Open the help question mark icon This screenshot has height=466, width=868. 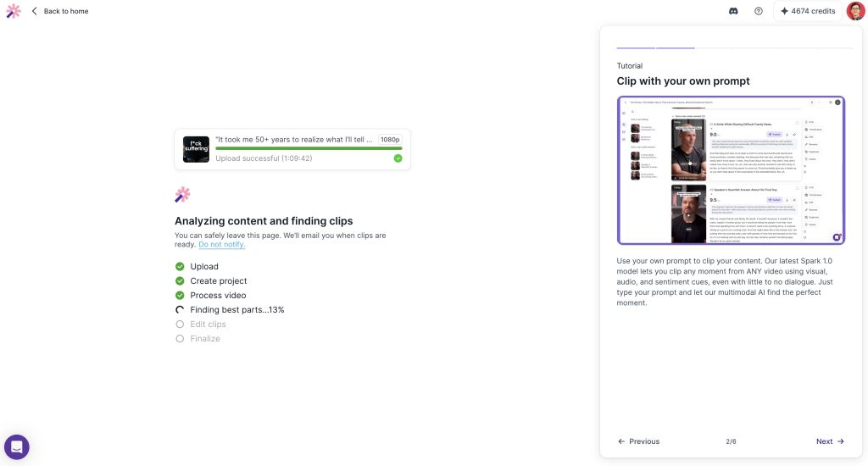(x=759, y=11)
